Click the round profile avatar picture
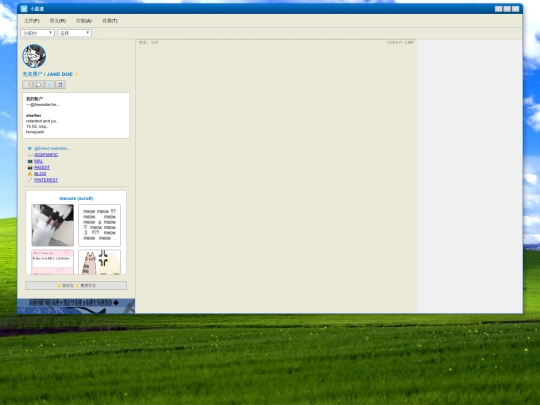 pyautogui.click(x=34, y=56)
